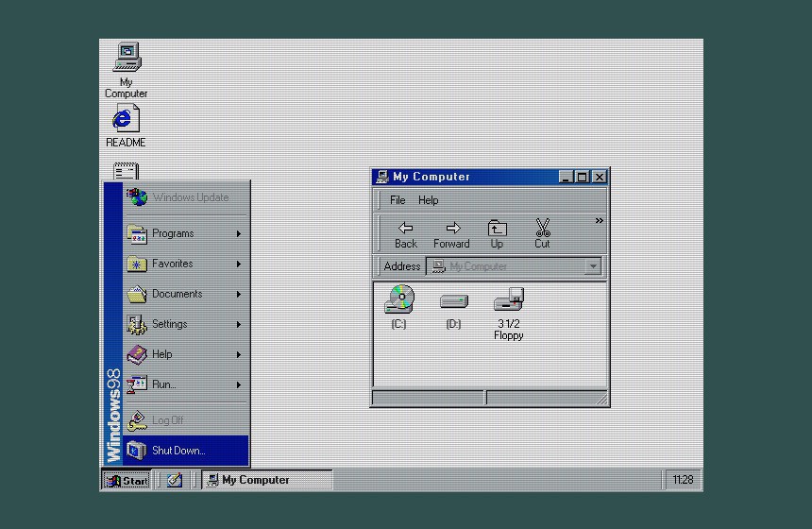
Task: Expand the Programs submenu arrow
Action: tap(239, 233)
